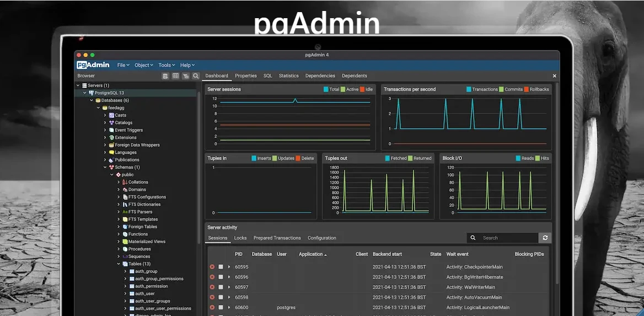
Task: Click the Rollbacks legend swatch
Action: pyautogui.click(x=526, y=89)
